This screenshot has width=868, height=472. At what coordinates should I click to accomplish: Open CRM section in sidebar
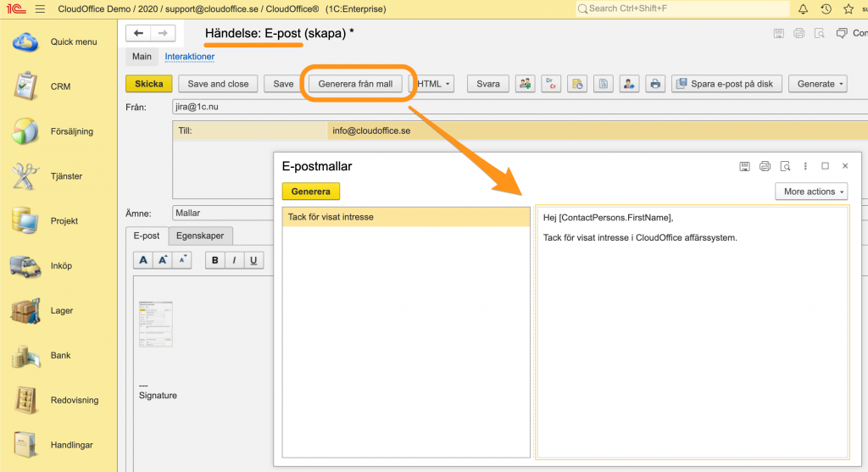pyautogui.click(x=58, y=87)
